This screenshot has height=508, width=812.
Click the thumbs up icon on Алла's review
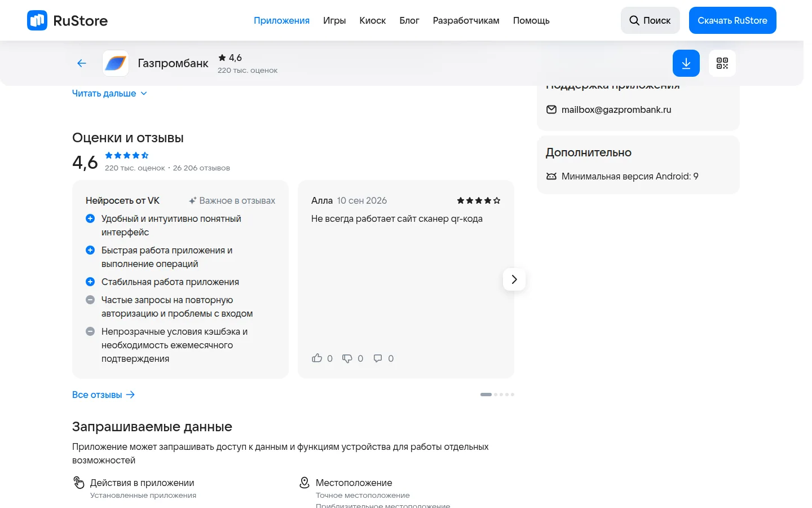pyautogui.click(x=317, y=358)
